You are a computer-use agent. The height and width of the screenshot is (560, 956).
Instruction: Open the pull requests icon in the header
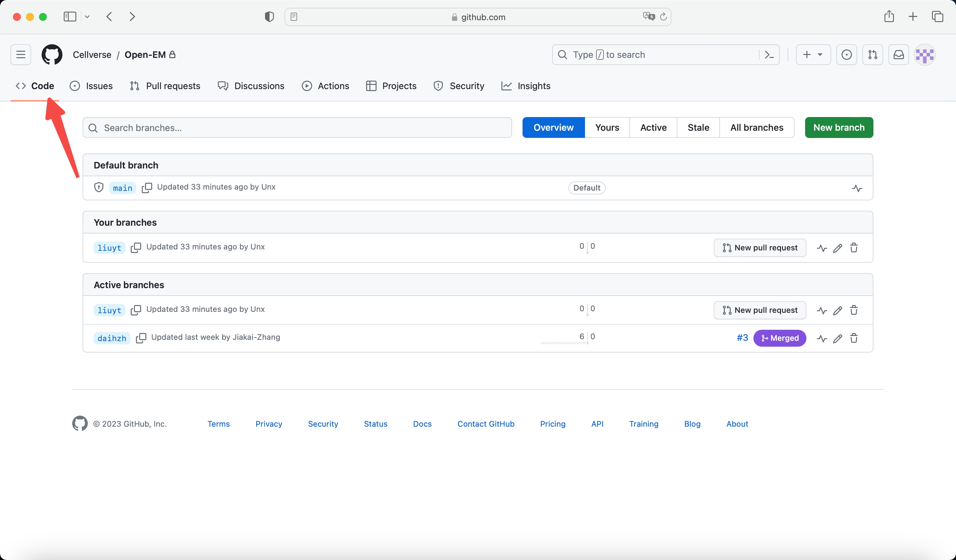pyautogui.click(x=872, y=55)
